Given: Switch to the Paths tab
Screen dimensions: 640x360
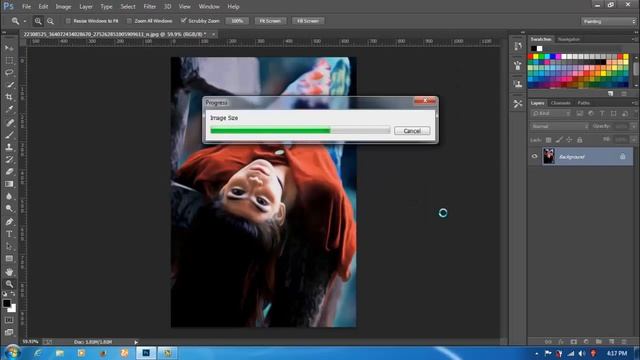Looking at the screenshot, I should pos(584,103).
